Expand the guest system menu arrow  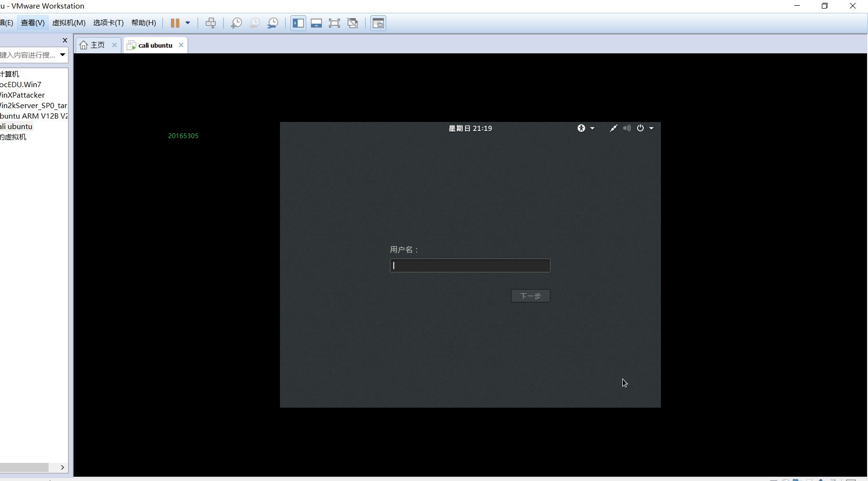pos(651,128)
